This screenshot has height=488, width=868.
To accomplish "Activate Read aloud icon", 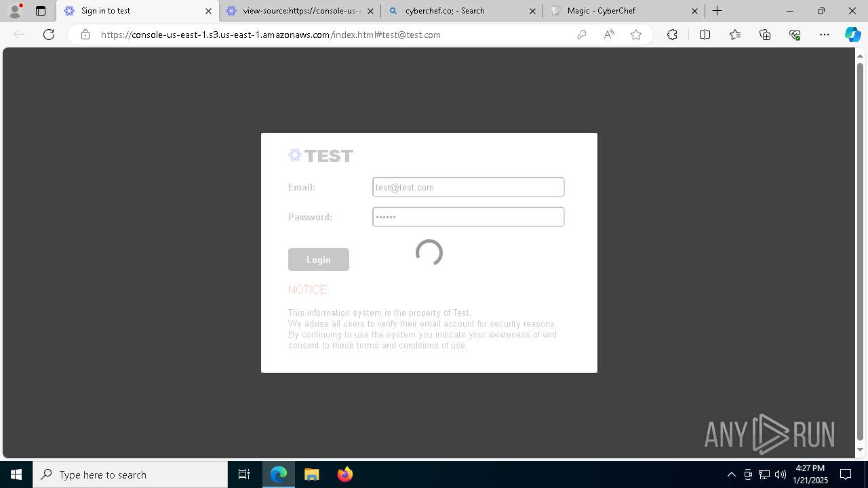I will tap(609, 35).
